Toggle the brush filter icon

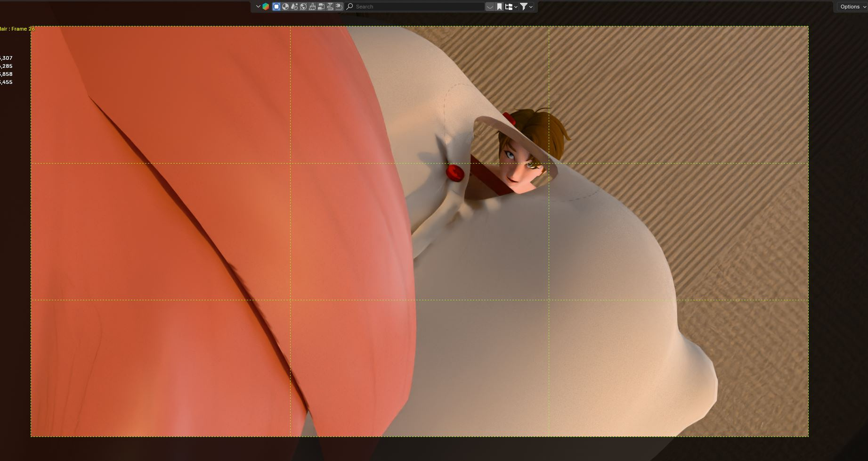(312, 7)
